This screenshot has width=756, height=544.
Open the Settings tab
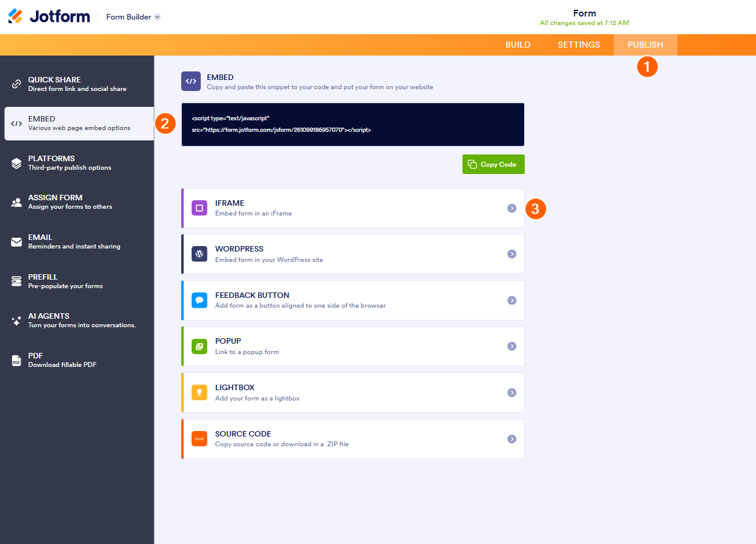[578, 45]
